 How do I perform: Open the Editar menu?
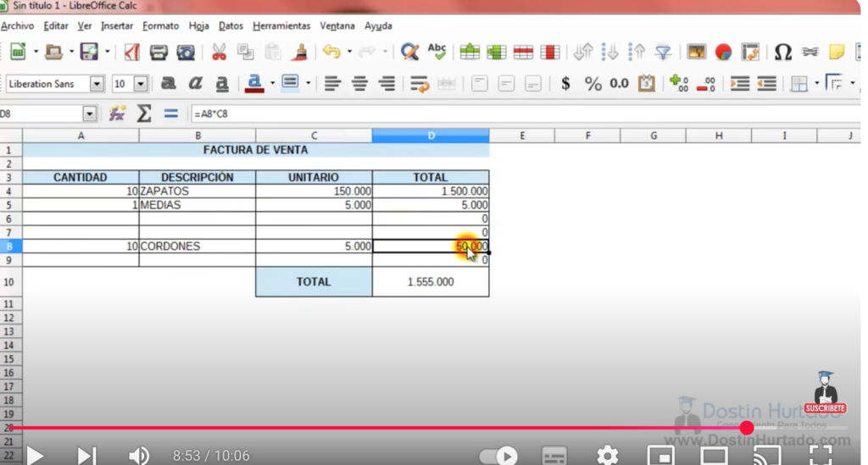click(x=55, y=26)
